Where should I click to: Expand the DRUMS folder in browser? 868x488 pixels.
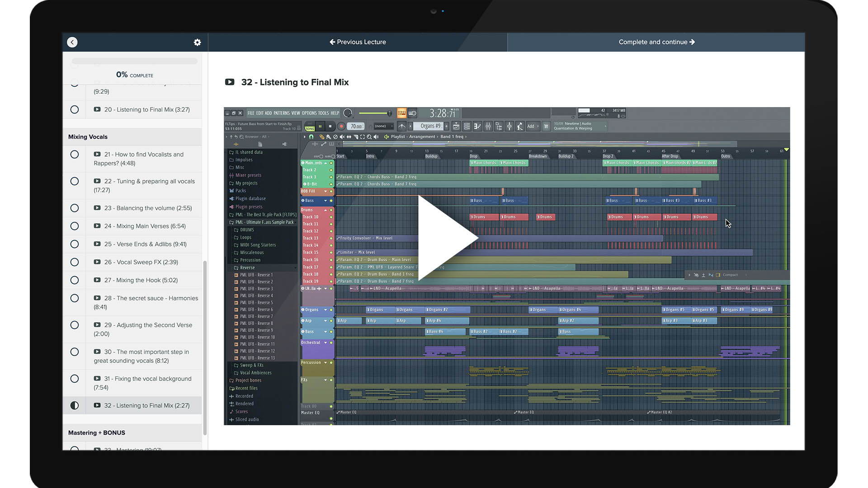[x=247, y=230]
